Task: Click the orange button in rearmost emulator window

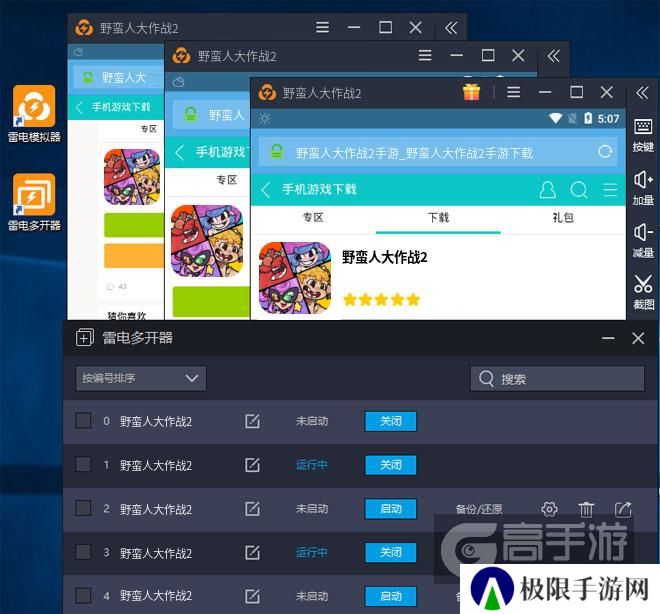Action: (134, 255)
